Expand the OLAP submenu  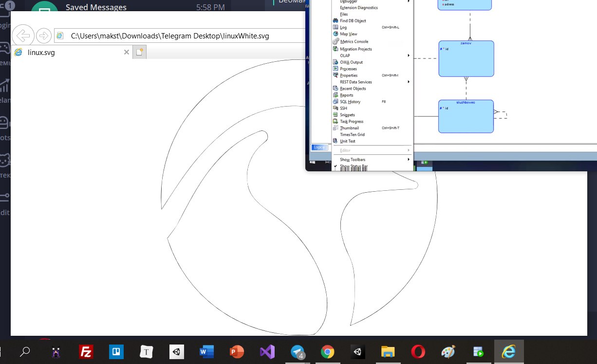click(372, 55)
